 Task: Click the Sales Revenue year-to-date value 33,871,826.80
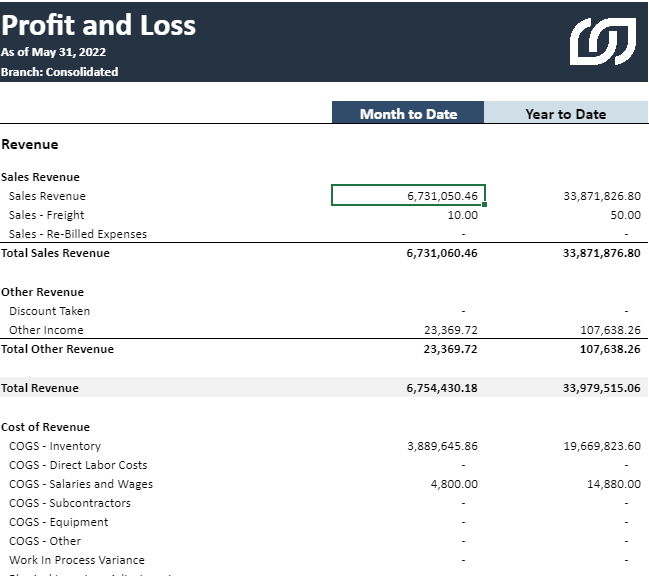[601, 196]
